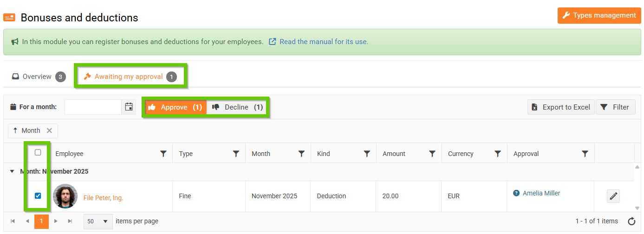644x234 pixels.
Task: Click the Approve button
Action: (x=175, y=107)
